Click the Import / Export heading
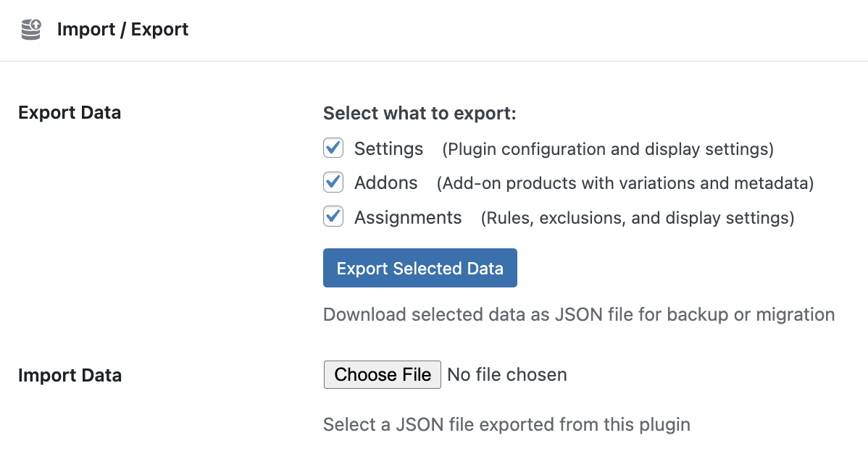The width and height of the screenshot is (868, 459). tap(123, 29)
